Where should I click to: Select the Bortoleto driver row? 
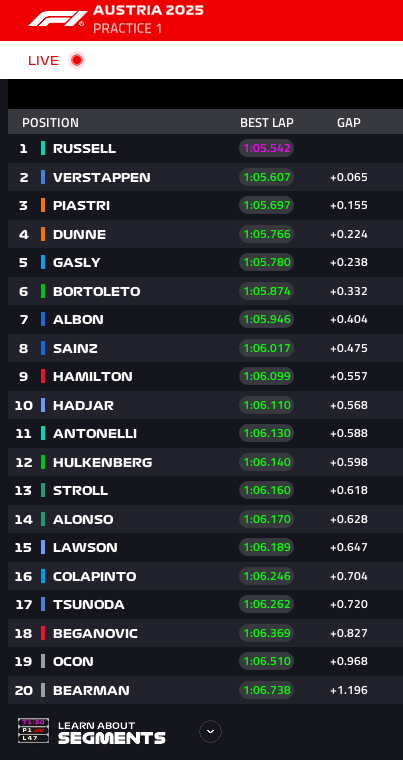pos(205,291)
